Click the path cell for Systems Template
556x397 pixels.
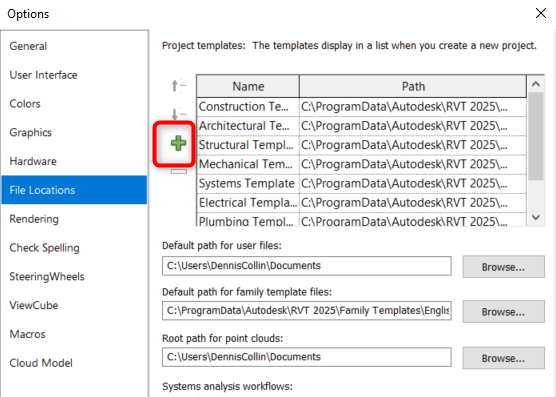tap(413, 184)
